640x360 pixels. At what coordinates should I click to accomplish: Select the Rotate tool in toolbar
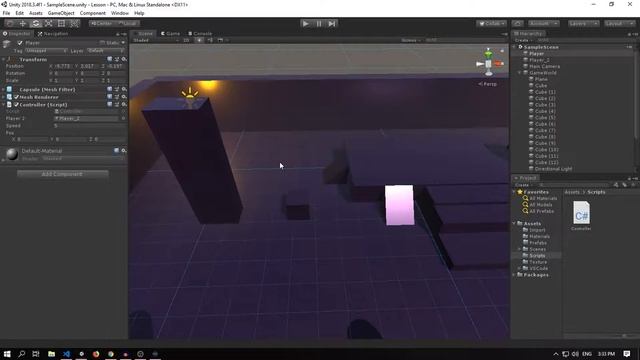click(36, 24)
